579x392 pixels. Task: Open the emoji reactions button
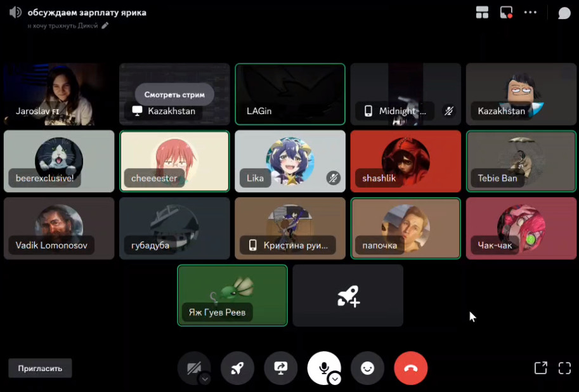[x=367, y=368]
